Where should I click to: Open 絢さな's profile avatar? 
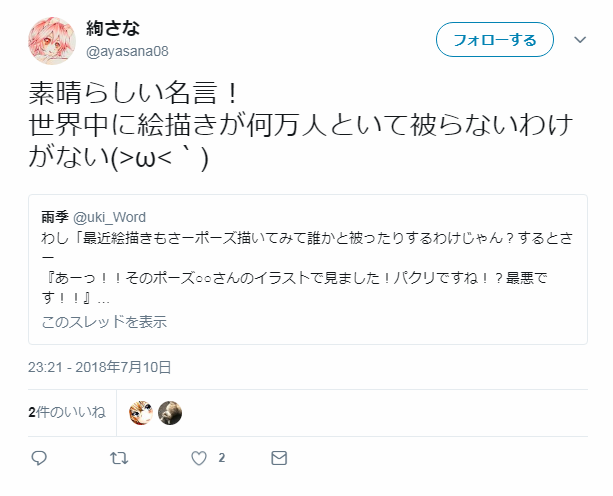tap(52, 41)
